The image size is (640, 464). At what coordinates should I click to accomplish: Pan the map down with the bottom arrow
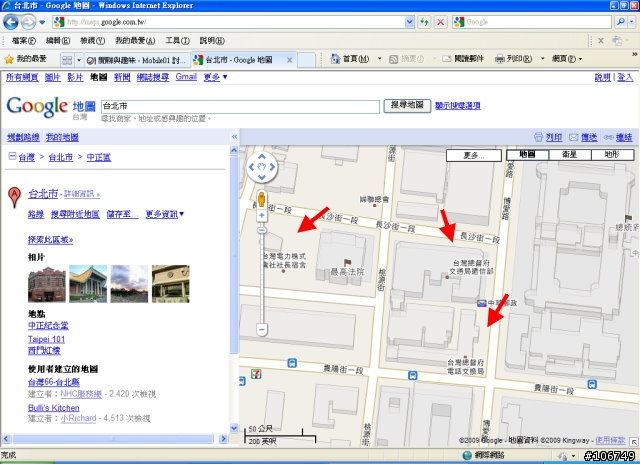click(x=262, y=177)
